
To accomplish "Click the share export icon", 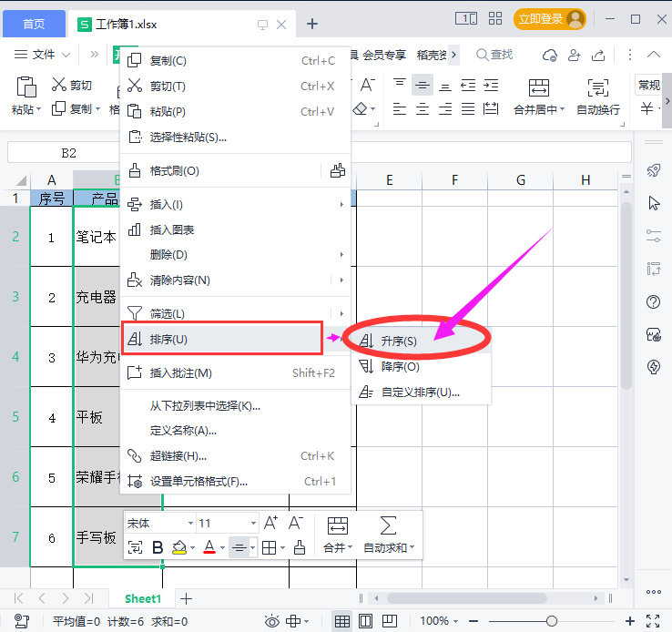I will click(598, 55).
